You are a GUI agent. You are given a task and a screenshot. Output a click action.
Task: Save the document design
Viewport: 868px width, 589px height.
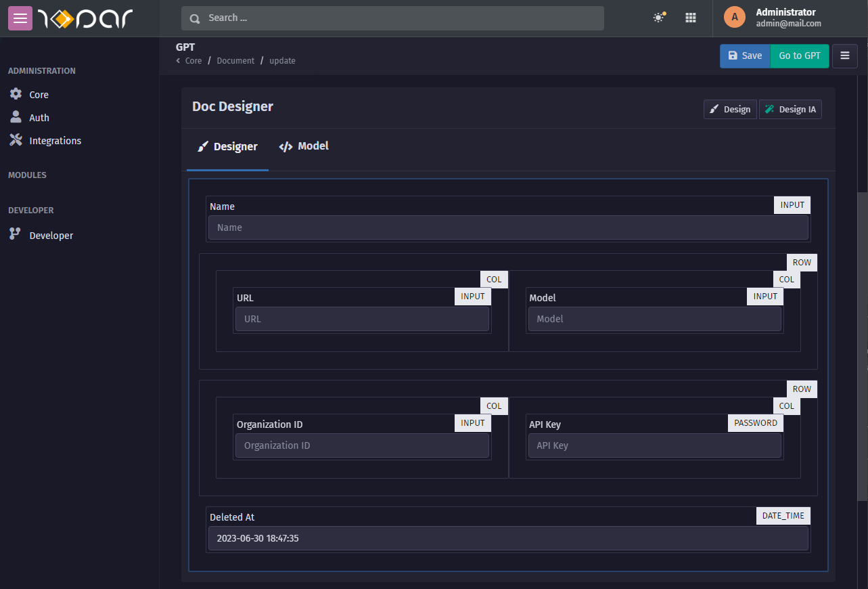[744, 56]
